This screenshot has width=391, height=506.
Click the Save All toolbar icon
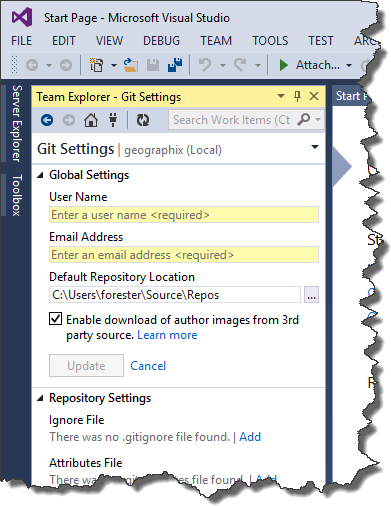pyautogui.click(x=175, y=65)
